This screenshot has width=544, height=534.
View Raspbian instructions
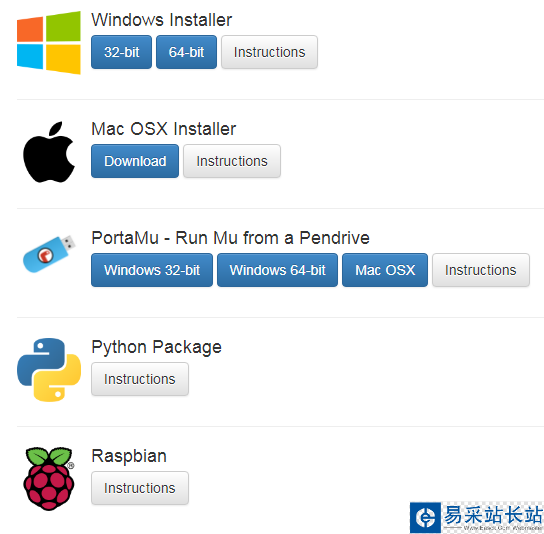[140, 488]
